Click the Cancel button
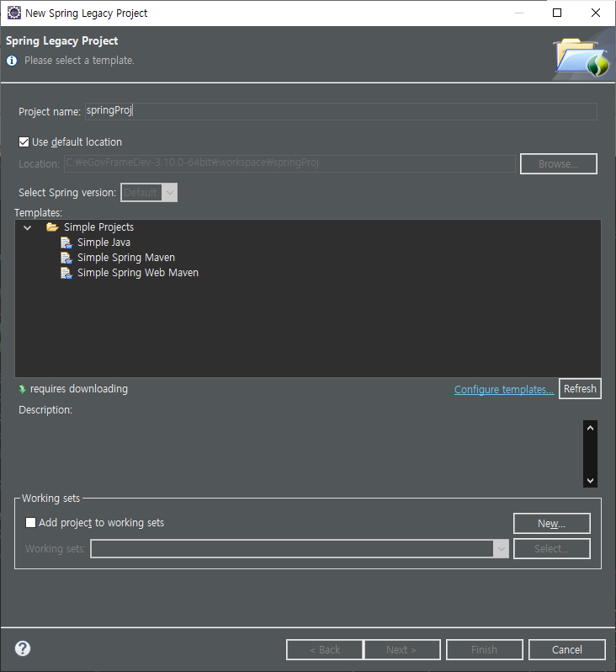The height and width of the screenshot is (672, 616). 566,650
